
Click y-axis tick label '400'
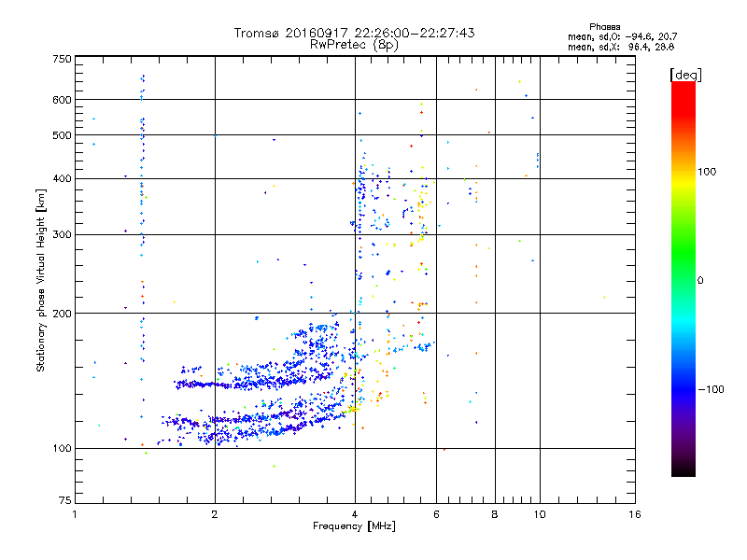coord(63,178)
